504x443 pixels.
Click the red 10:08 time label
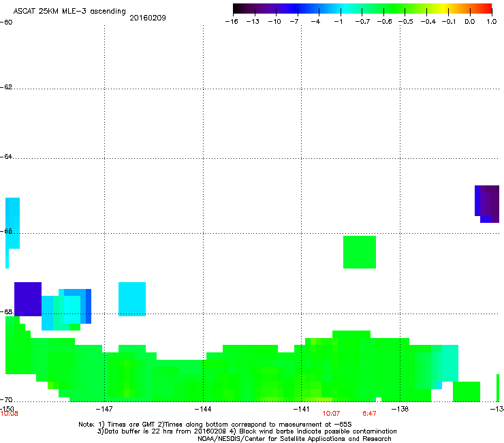tap(9, 414)
